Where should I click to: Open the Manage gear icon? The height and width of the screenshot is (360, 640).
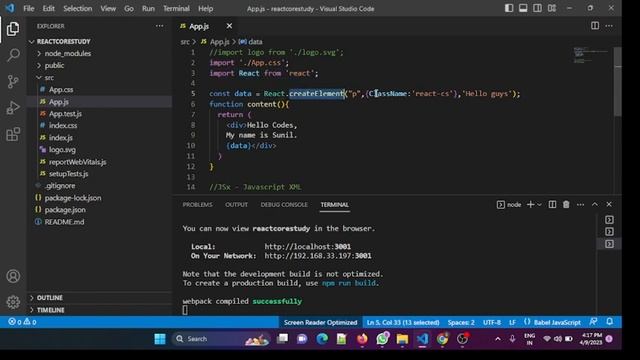pyautogui.click(x=13, y=302)
